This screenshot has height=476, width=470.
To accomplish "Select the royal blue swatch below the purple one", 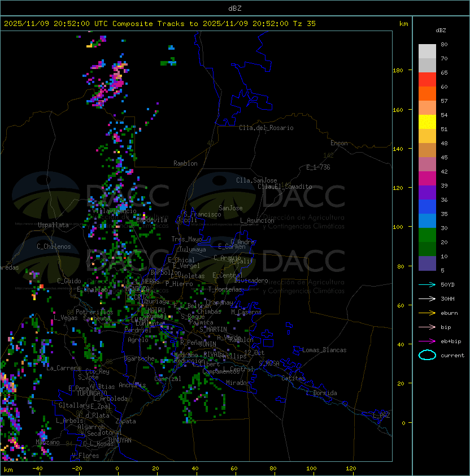I will 427,207.
